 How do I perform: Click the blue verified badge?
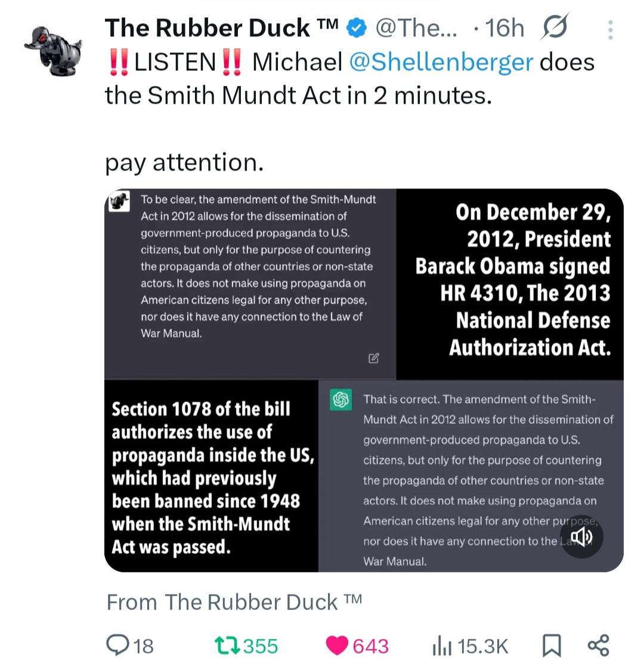point(357,28)
